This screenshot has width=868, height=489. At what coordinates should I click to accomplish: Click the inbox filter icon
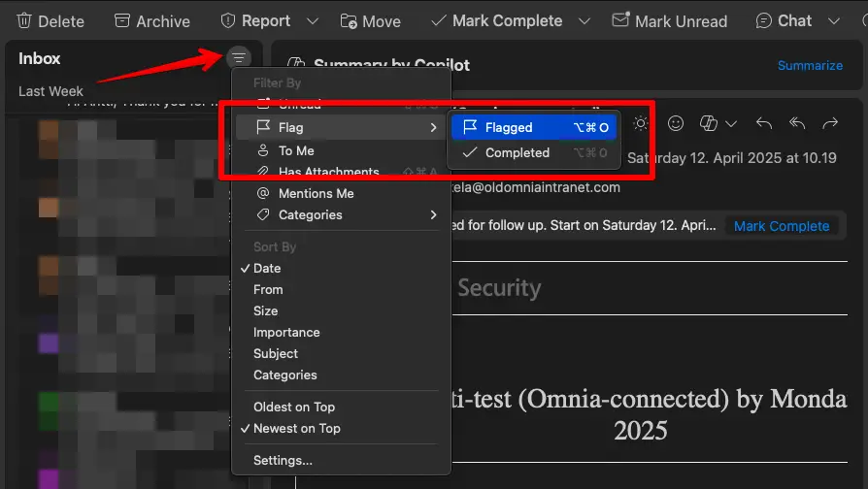coord(238,58)
